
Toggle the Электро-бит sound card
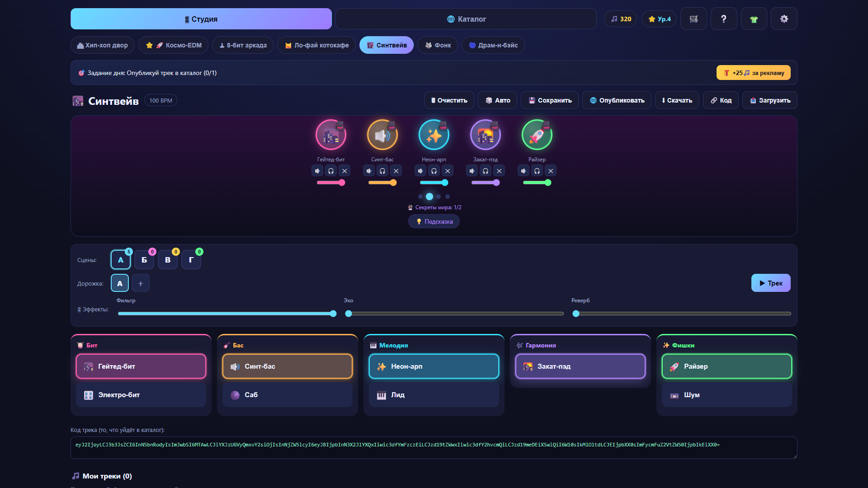coord(141,395)
